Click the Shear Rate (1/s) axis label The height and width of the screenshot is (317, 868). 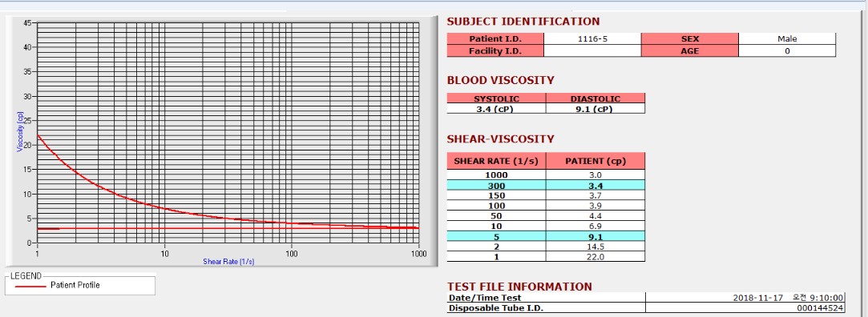click(228, 262)
